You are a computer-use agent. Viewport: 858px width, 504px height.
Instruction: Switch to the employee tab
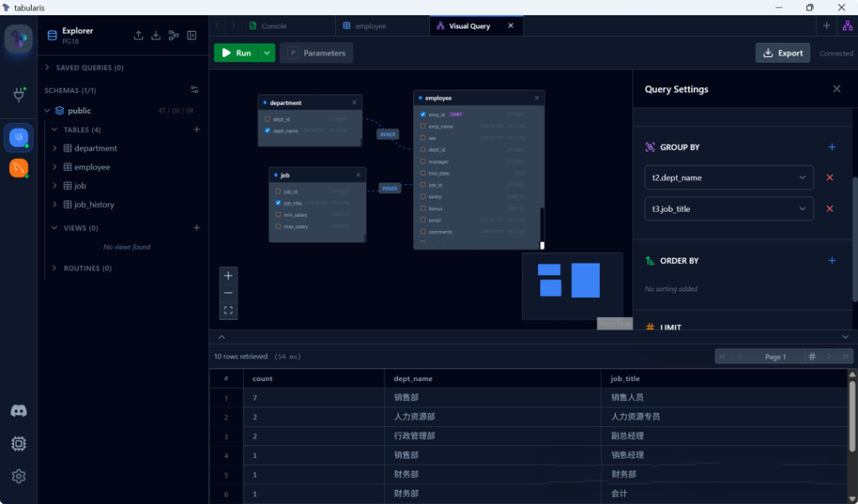[x=370, y=26]
